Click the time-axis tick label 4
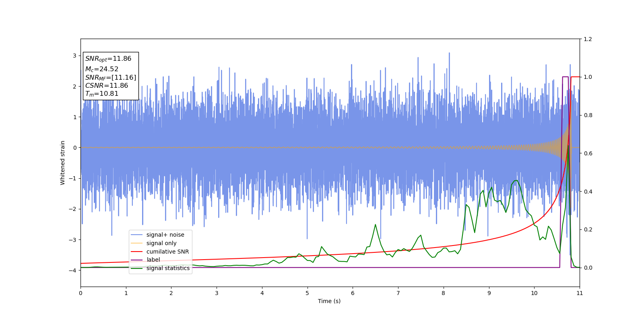 click(262, 293)
